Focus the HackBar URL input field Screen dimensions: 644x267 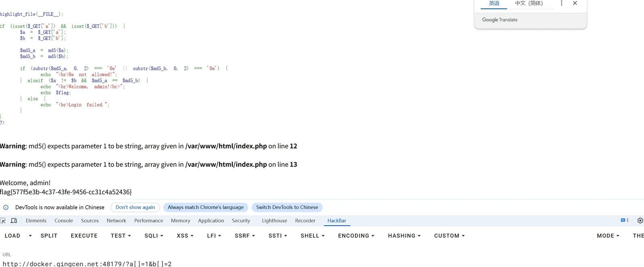322,264
